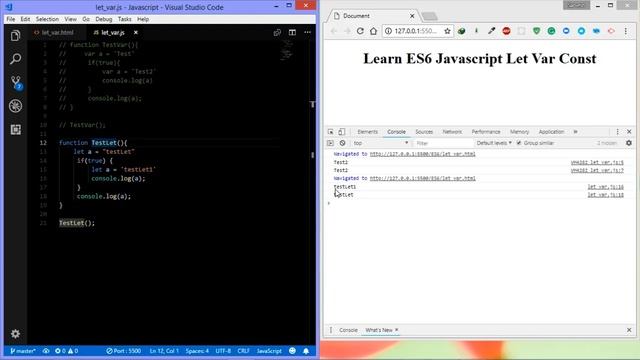Viewport: 640px width, 360px height.
Task: Clear the console
Action: 342,143
